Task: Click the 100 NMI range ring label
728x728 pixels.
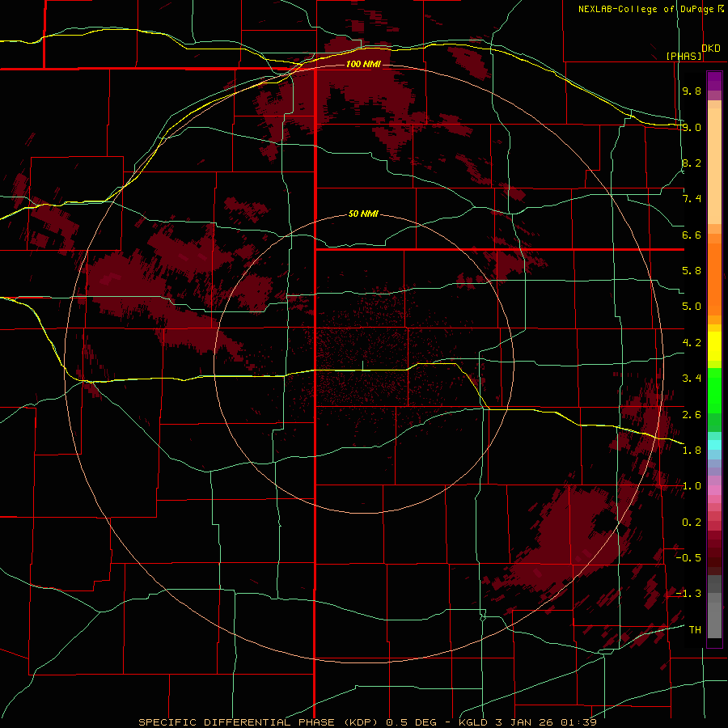Action: [363, 64]
